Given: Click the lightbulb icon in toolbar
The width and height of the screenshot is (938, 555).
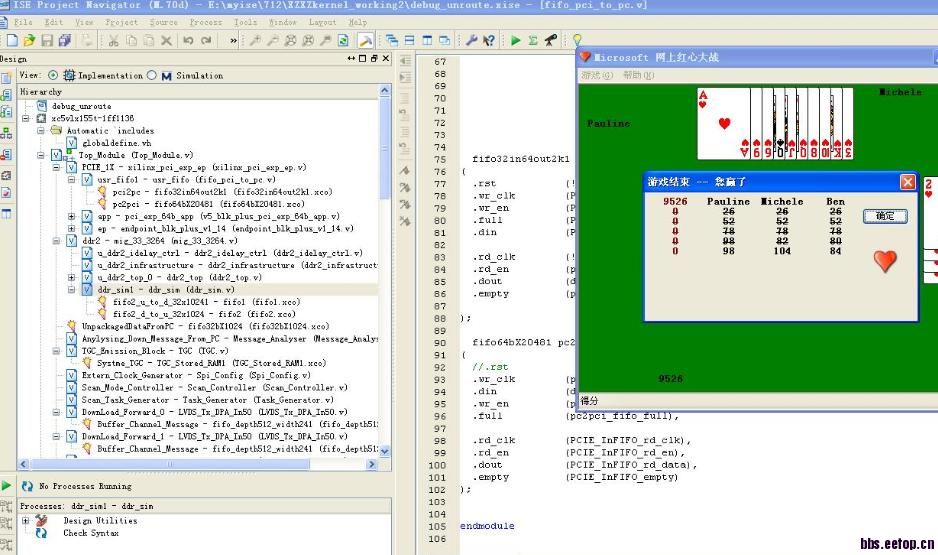Looking at the screenshot, I should [x=577, y=40].
